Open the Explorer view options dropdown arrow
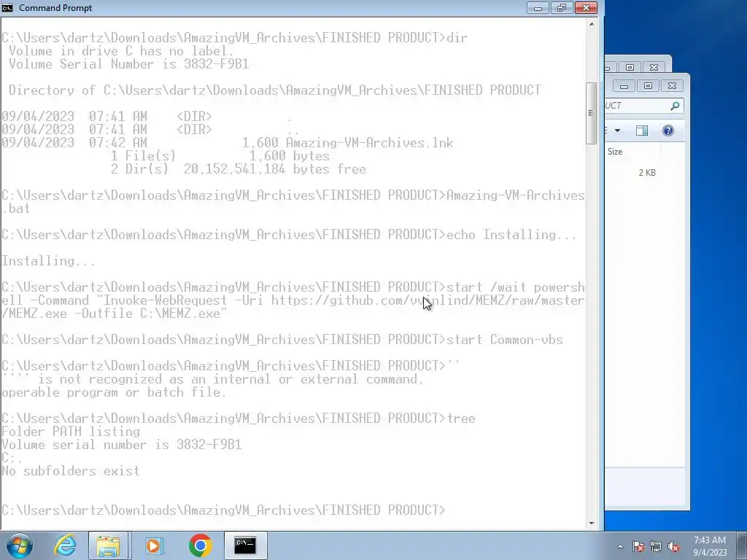Image resolution: width=747 pixels, height=560 pixels. (617, 131)
